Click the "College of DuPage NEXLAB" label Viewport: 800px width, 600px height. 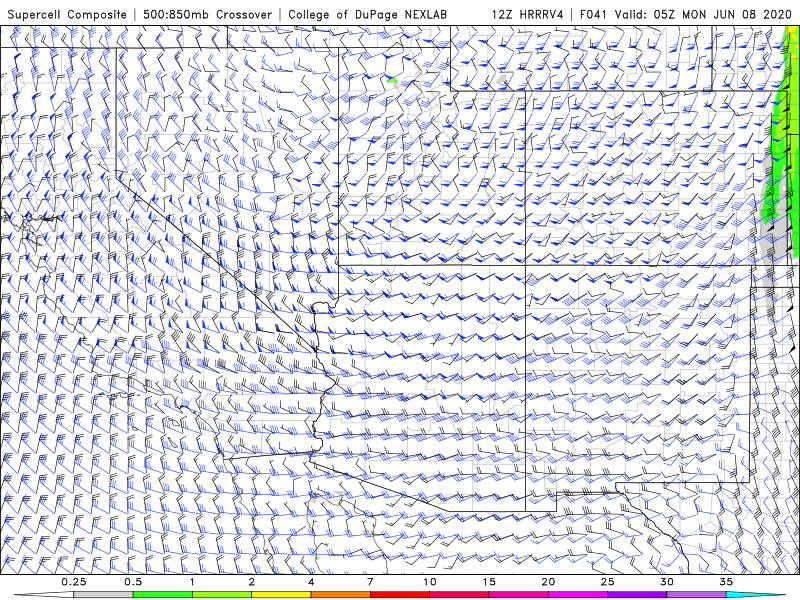click(x=367, y=14)
